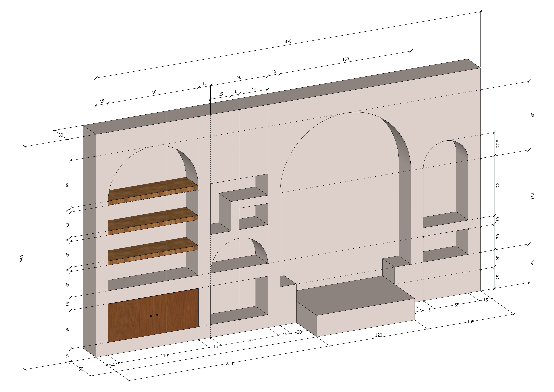554x392 pixels.
Task: Select the 27.5 dimension label on right
Action: click(498, 143)
